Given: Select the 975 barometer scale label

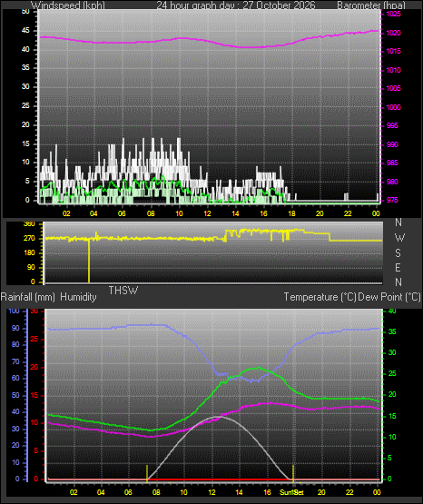Looking at the screenshot, I should [x=392, y=200].
